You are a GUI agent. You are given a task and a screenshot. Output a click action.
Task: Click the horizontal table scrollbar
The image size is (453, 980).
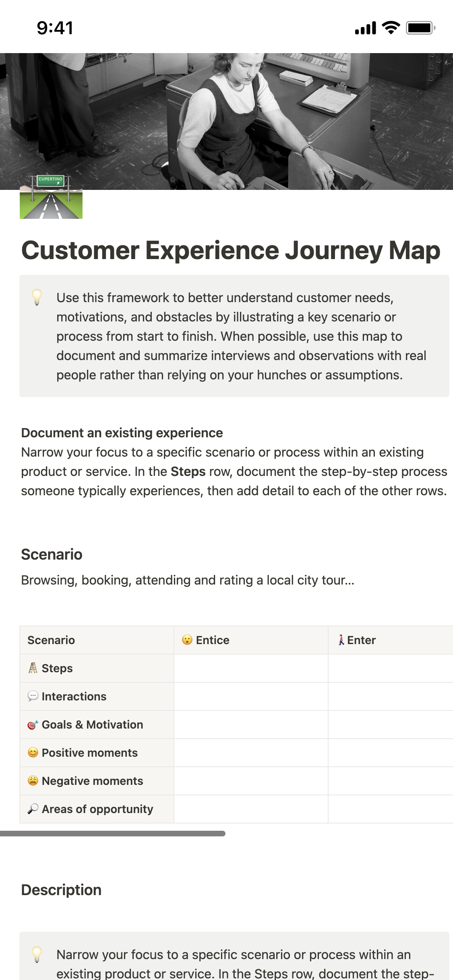(113, 834)
